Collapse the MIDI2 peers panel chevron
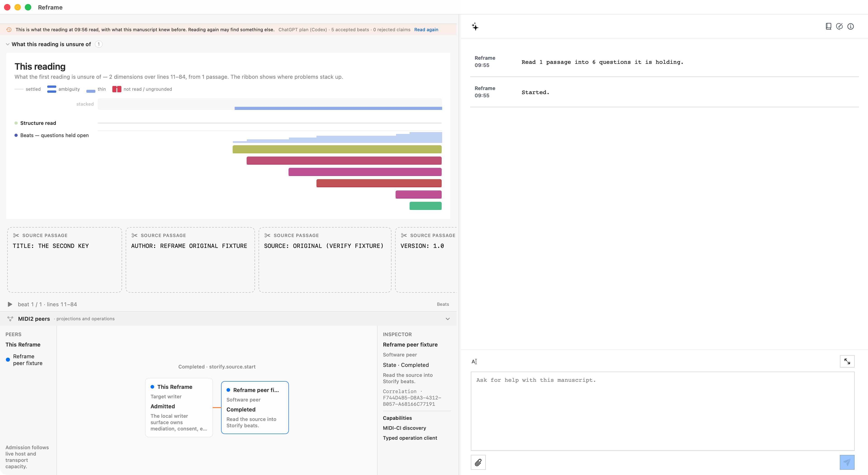 (448, 318)
